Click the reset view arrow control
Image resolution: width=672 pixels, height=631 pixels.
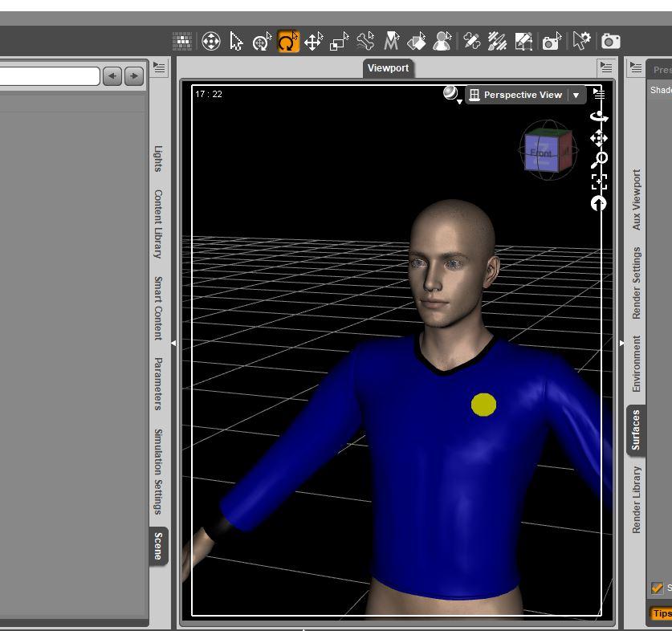[598, 203]
